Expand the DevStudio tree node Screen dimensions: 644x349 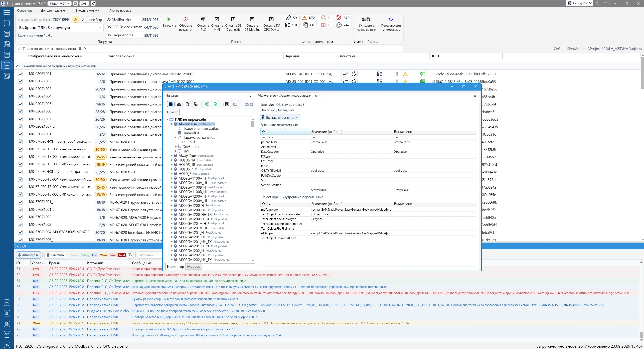coord(176,147)
